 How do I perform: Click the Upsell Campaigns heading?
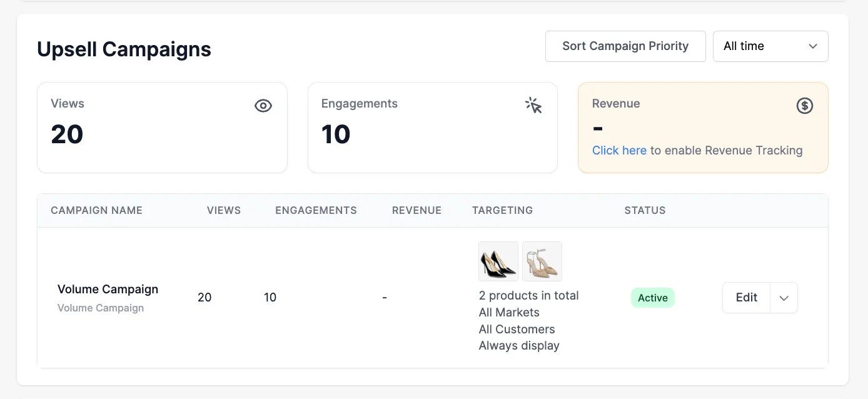[x=124, y=49]
